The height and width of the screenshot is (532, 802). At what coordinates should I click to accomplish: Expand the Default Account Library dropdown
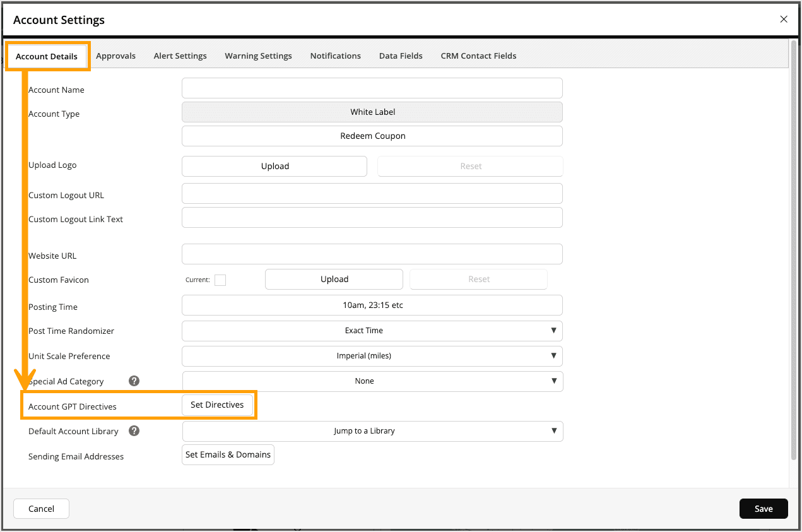372,431
